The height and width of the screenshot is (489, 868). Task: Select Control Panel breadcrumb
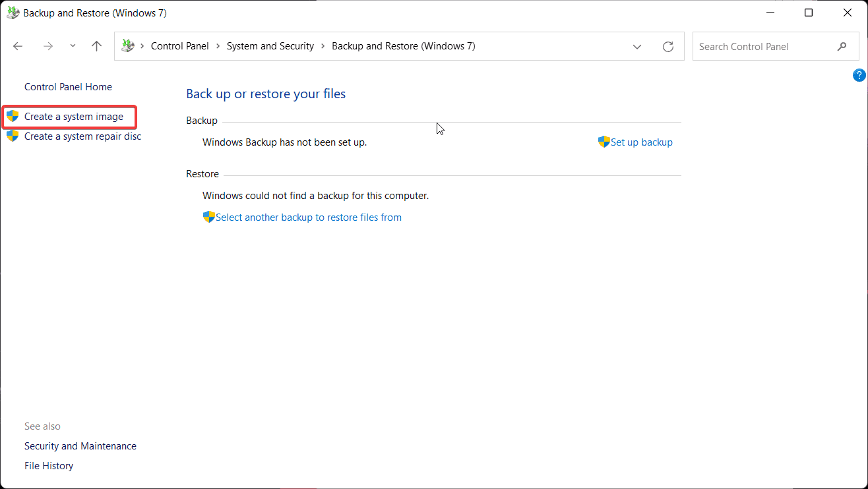click(x=179, y=46)
